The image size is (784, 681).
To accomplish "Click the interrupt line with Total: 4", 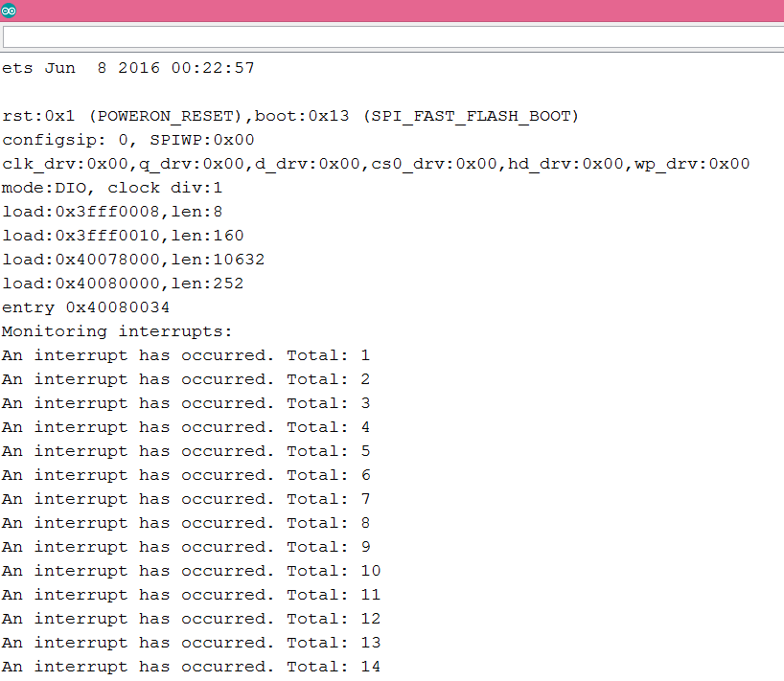I will [186, 428].
